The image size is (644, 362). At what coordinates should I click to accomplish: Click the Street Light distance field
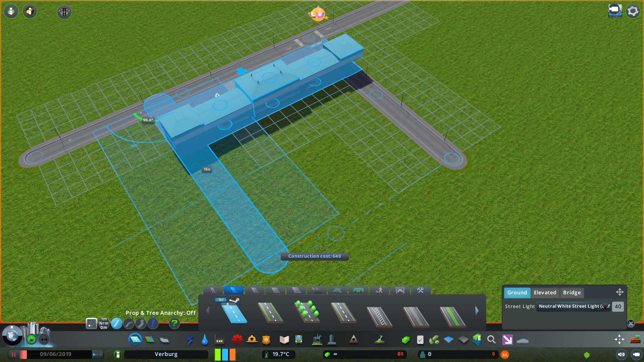[x=618, y=306]
